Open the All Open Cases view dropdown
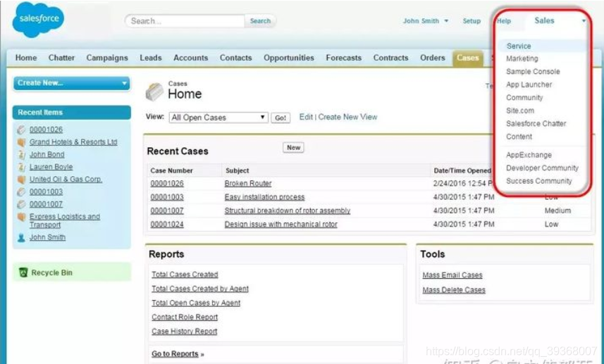This screenshot has height=364, width=604. (218, 118)
